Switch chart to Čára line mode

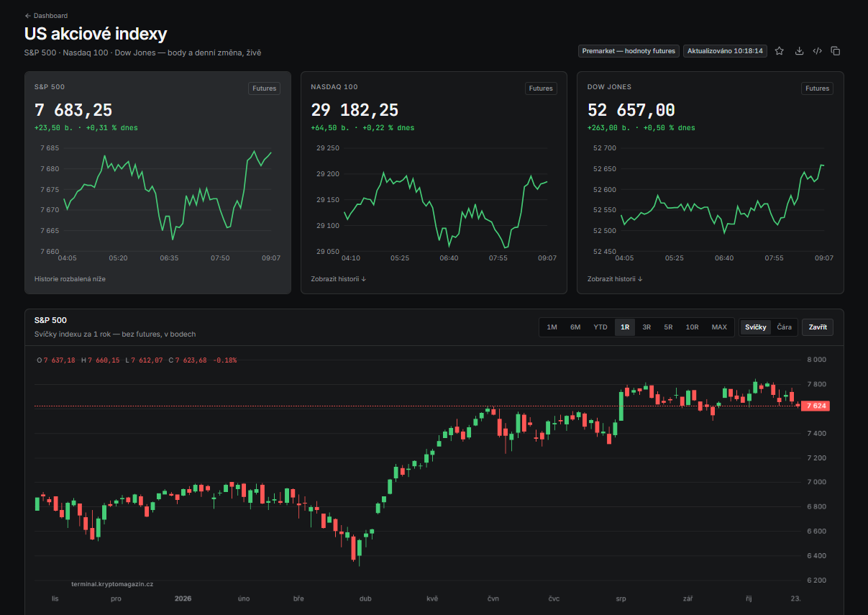click(785, 327)
